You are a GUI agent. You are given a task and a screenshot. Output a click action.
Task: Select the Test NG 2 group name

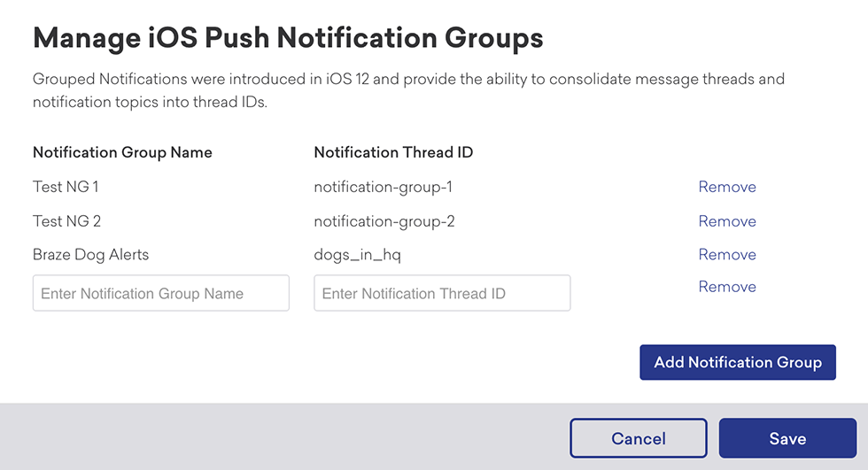(x=66, y=221)
